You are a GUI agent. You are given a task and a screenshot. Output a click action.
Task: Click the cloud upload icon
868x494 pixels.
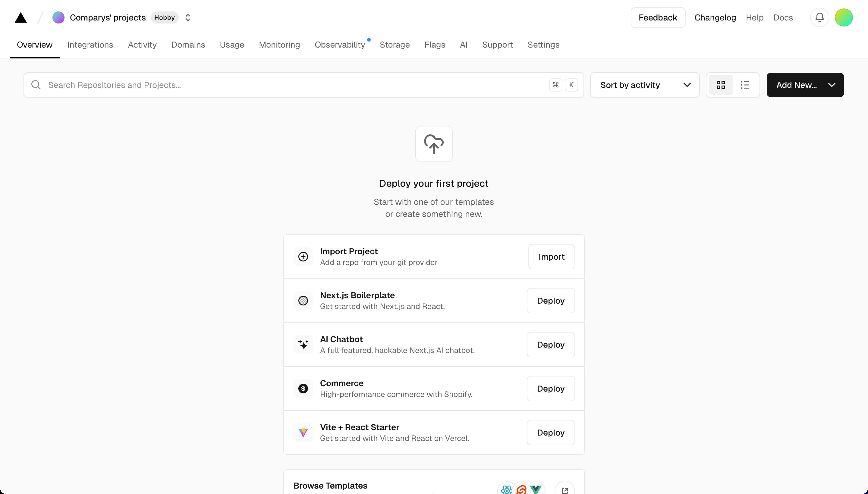434,144
